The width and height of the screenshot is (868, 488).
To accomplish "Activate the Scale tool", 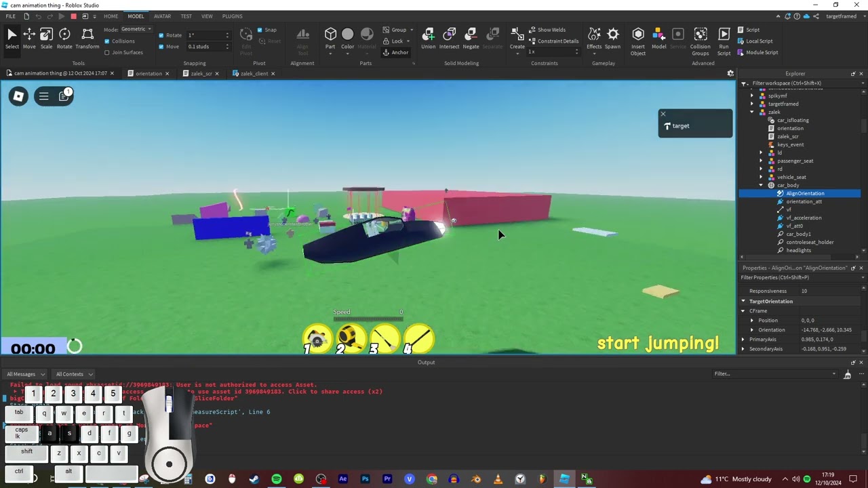I will click(46, 38).
